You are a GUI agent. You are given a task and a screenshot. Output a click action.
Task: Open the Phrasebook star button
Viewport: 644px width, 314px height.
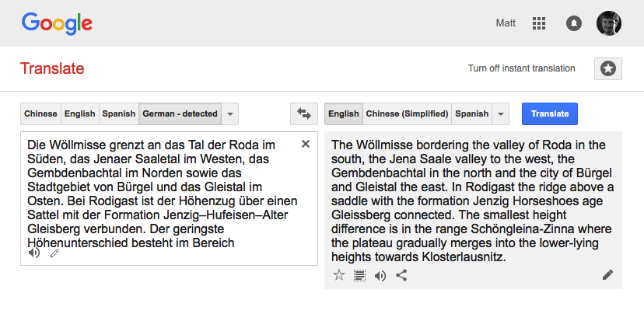pyautogui.click(x=608, y=68)
